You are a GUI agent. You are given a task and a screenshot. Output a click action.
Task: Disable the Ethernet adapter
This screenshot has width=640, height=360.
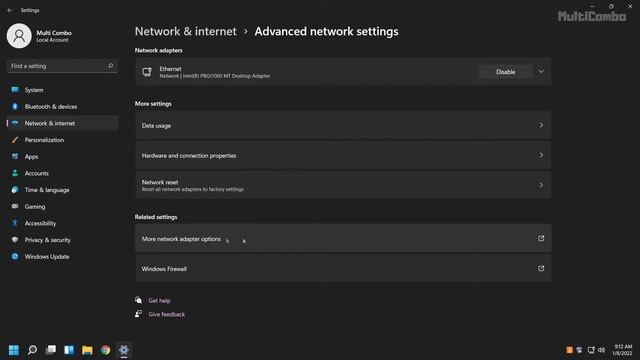[505, 72]
